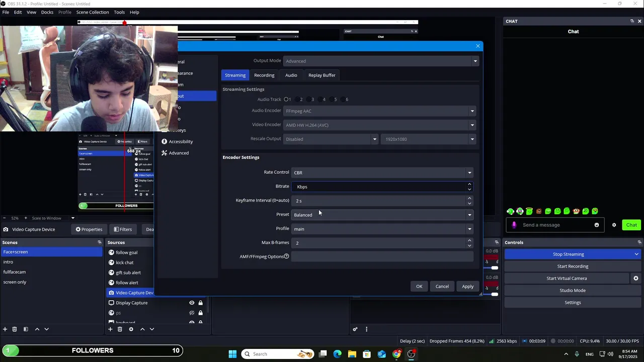Screen dimensions: 644x362
Task: Toggle lock on Display Capture source
Action: click(200, 303)
